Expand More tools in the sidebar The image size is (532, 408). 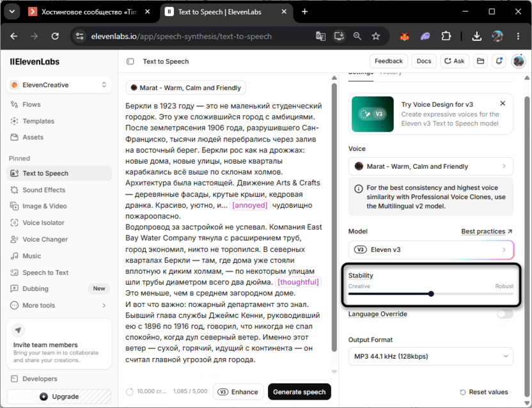(59, 306)
